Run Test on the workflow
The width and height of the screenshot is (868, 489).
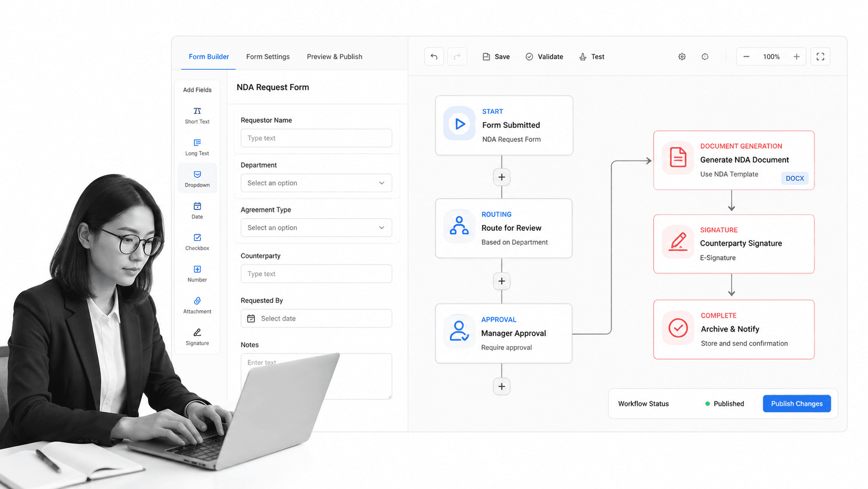pos(592,57)
